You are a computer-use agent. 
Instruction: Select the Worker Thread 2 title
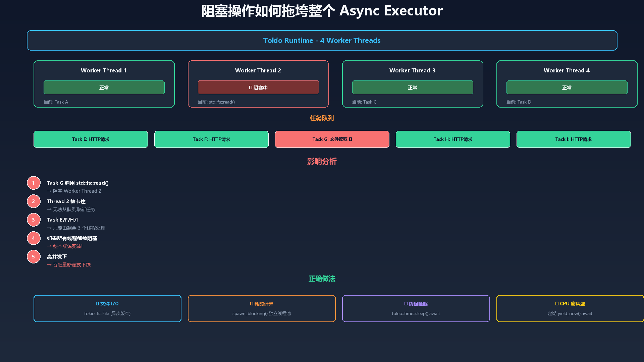click(x=258, y=70)
